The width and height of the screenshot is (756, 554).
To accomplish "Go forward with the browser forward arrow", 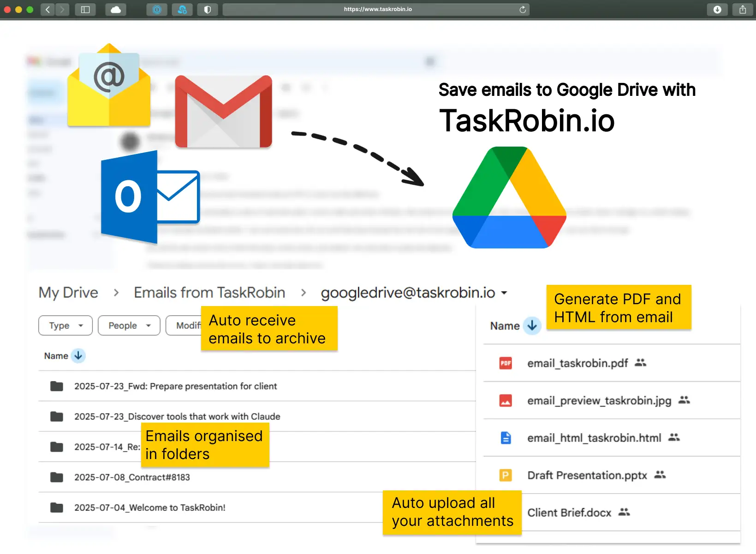I will pos(62,10).
